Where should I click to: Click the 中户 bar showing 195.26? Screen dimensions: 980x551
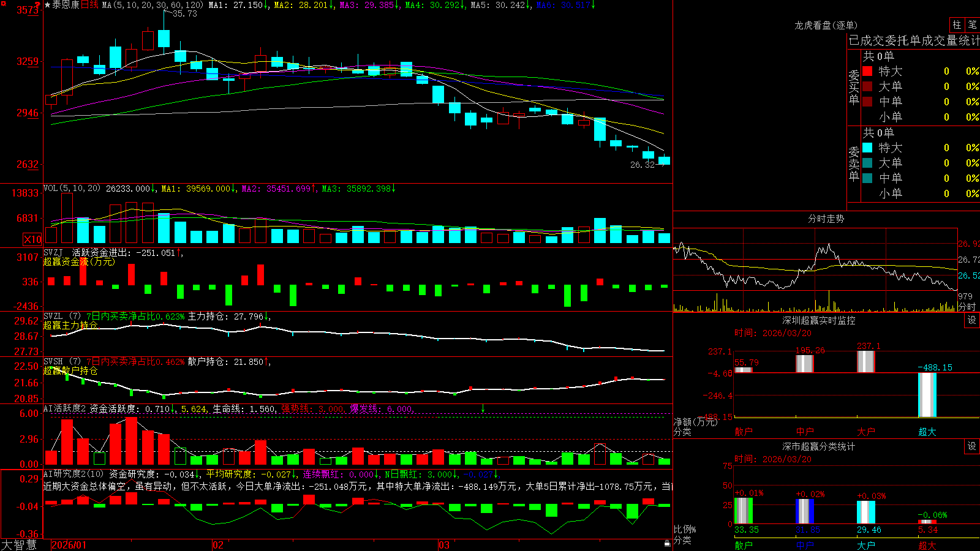805,364
